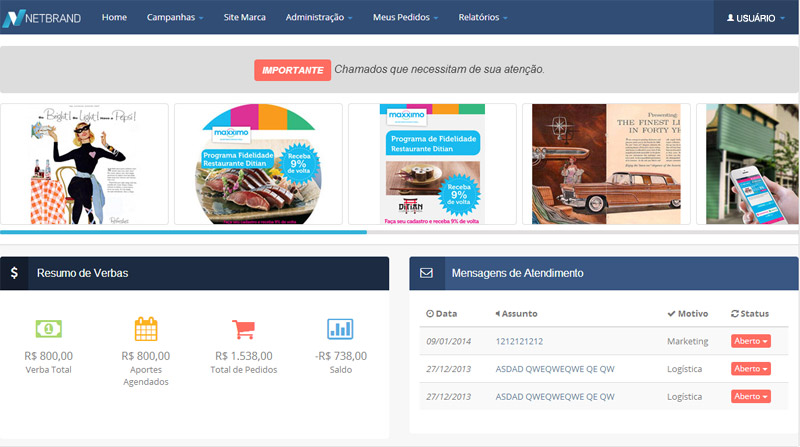The image size is (800, 447).
Task: Open the Pepsi vintage ad thumbnail
Action: tap(84, 164)
